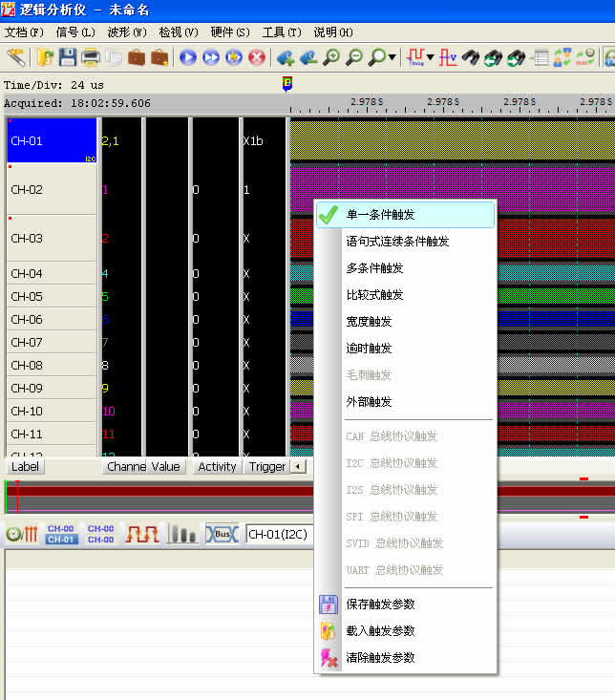The image size is (615, 700).
Task: Choose 逾时触发 trigger mode
Action: 406,349
